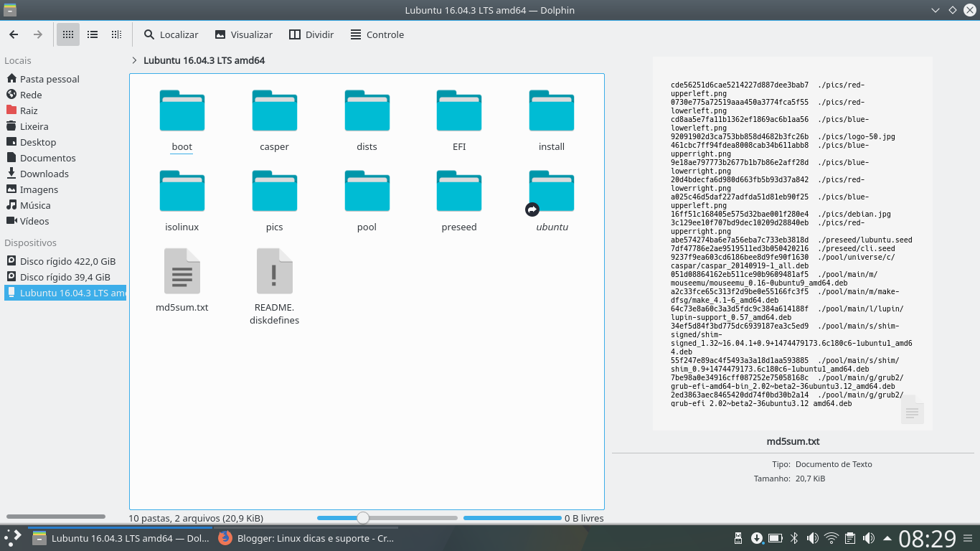Viewport: 980px width, 551px height.
Task: Expand hidden tray icons arrow
Action: (x=887, y=538)
